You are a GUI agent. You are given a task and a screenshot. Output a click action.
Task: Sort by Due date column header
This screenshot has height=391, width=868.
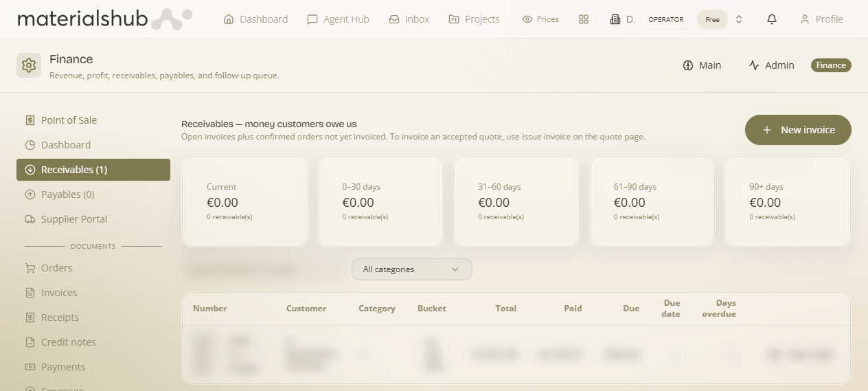pyautogui.click(x=671, y=309)
